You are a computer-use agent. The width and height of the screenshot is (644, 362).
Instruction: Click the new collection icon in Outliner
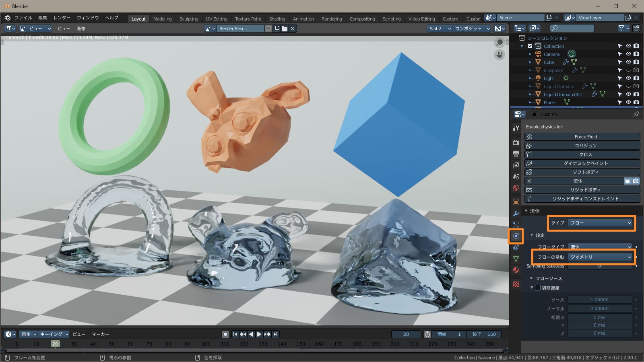[636, 28]
